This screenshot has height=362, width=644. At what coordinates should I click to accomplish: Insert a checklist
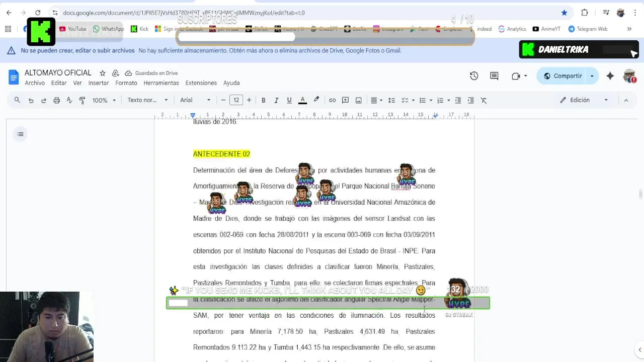coord(405,100)
